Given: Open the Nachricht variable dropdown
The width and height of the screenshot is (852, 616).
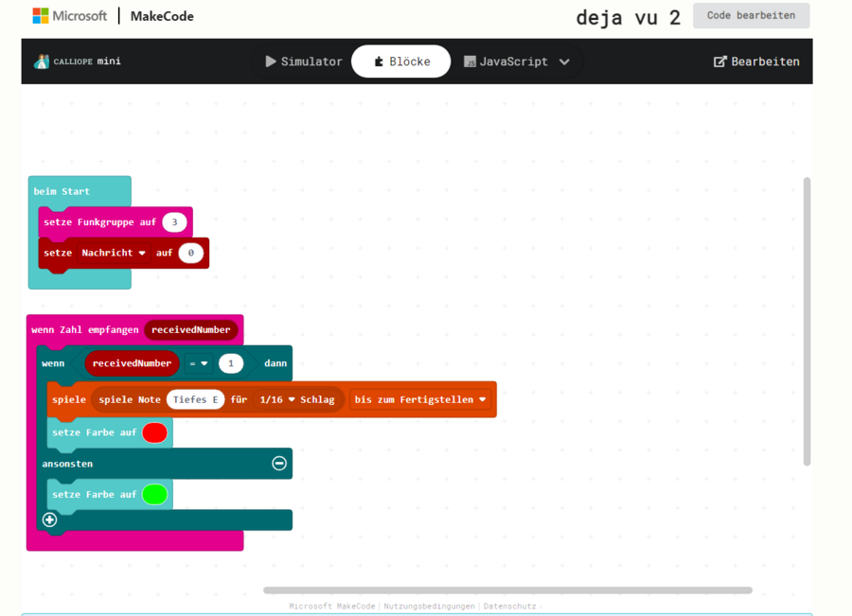Looking at the screenshot, I should point(114,253).
